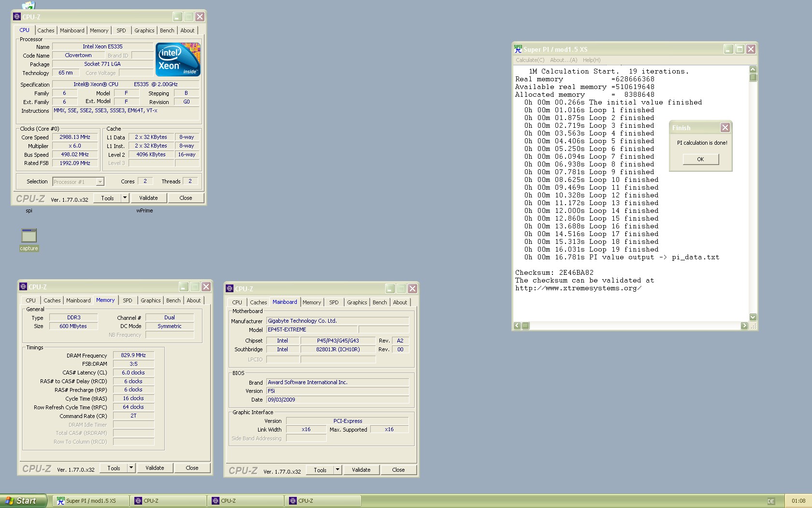
Task: Open Tools dropdown arrow in Memory window
Action: point(131,468)
